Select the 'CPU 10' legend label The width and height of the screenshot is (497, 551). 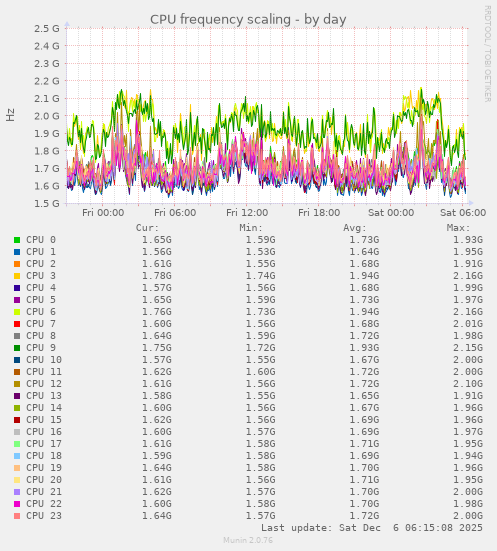pyautogui.click(x=44, y=360)
